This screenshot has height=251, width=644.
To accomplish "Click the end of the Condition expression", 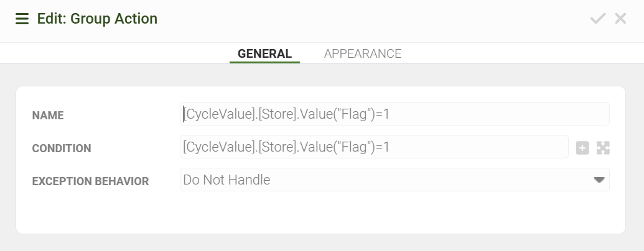I will [391, 147].
